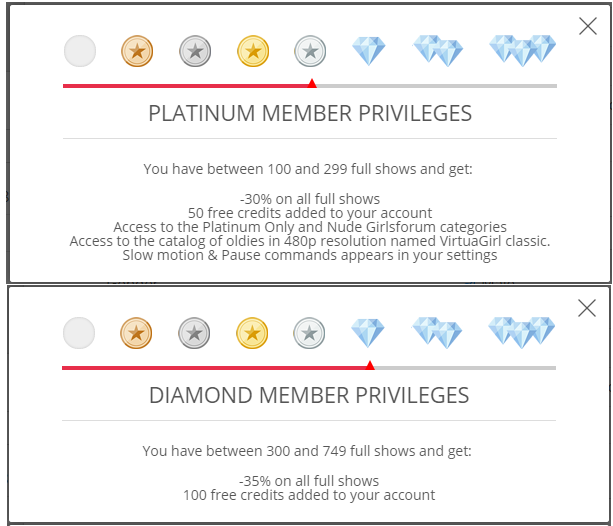Select the first silver star medal in Platinum panel
Viewport: 613px width, 526px height.
(x=195, y=51)
